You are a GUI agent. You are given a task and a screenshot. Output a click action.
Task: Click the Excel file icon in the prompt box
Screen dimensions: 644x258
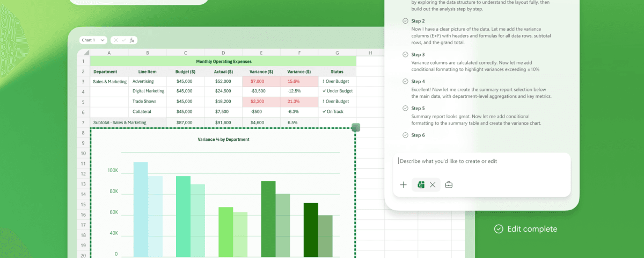[421, 185]
